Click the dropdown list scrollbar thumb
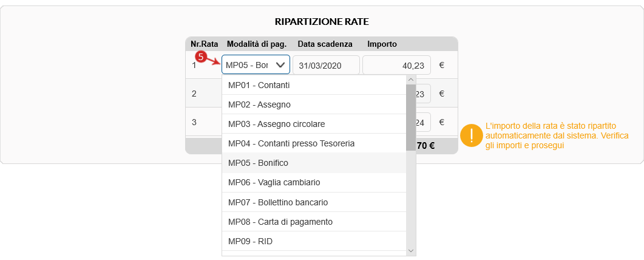 (411, 117)
